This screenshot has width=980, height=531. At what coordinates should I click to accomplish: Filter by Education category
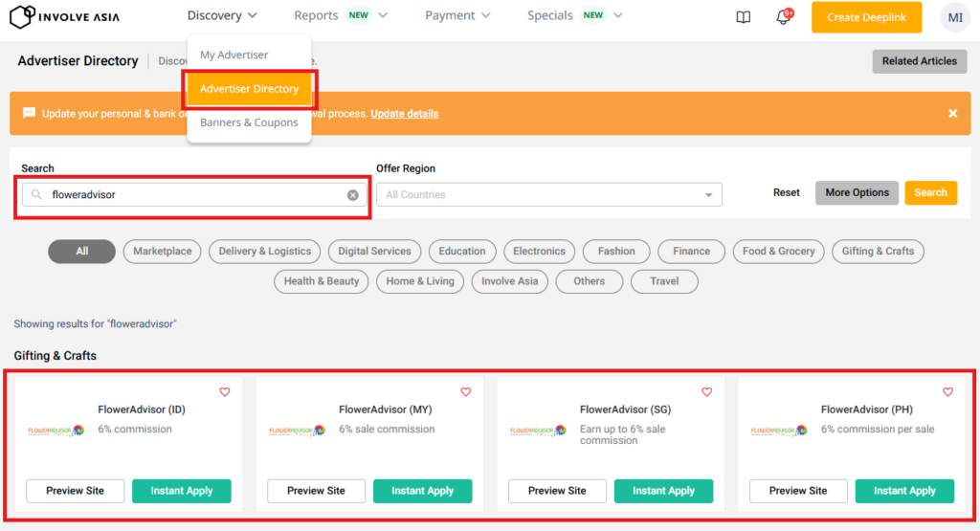pos(462,251)
